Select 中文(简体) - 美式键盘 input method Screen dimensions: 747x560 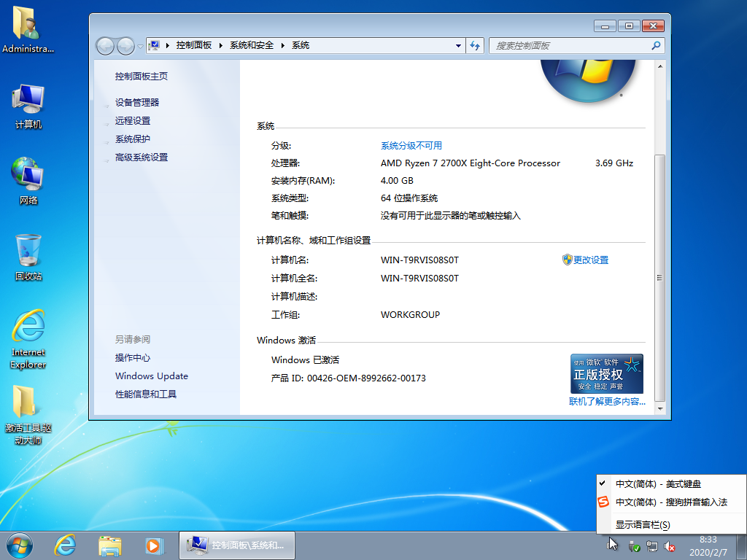(x=658, y=483)
